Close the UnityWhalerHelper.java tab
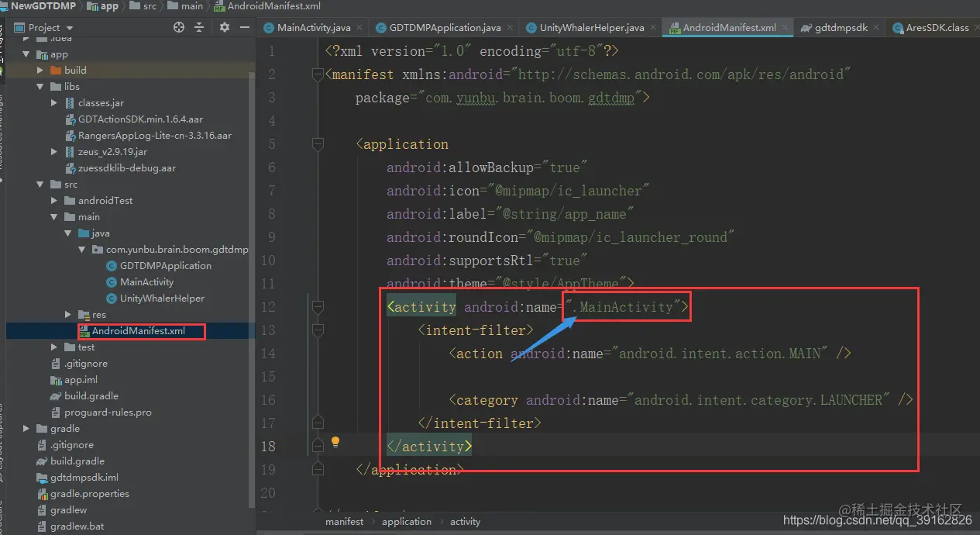Viewport: 980px width, 535px height. click(x=653, y=27)
